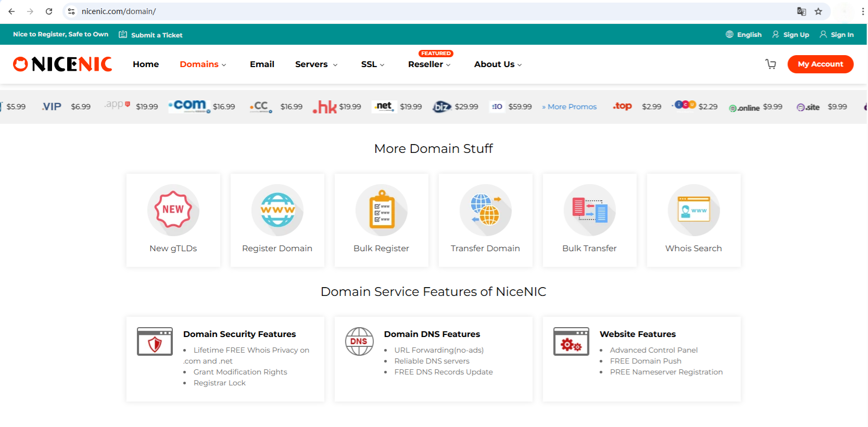Open the Whois Search label
This screenshot has width=868, height=427.
tap(694, 248)
